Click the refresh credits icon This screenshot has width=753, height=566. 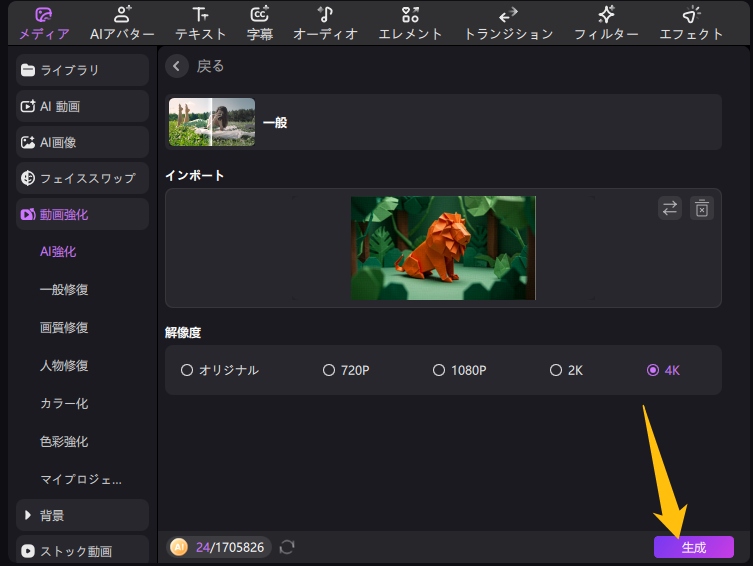(287, 547)
